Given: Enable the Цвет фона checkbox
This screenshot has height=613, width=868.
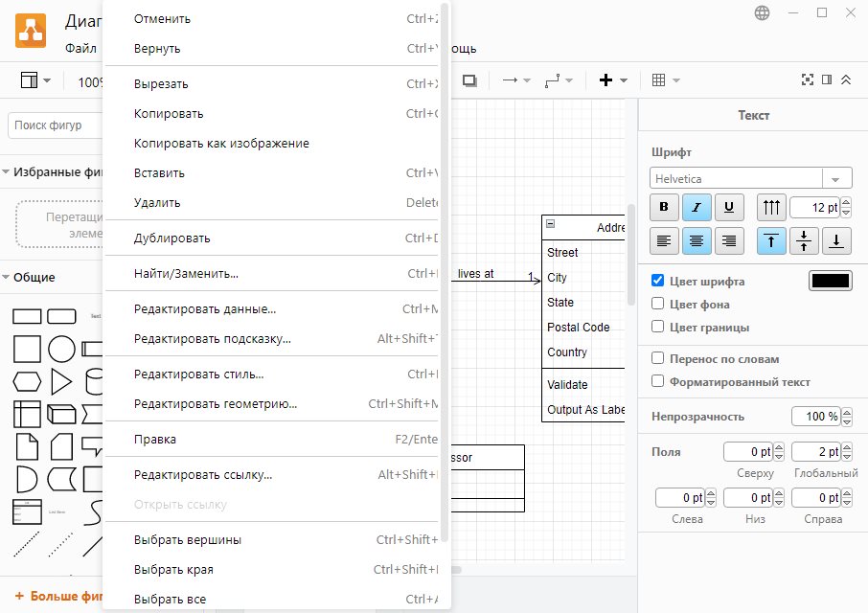Looking at the screenshot, I should pyautogui.click(x=657, y=305).
